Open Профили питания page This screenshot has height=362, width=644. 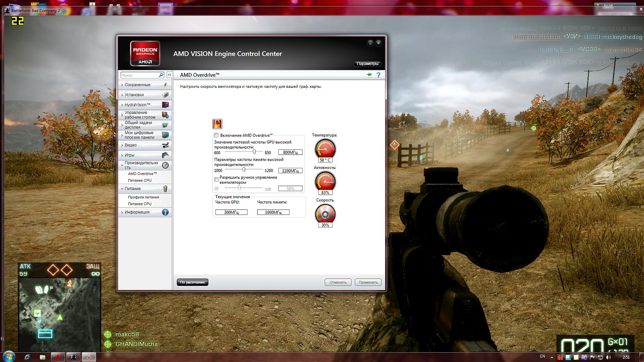[x=144, y=197]
